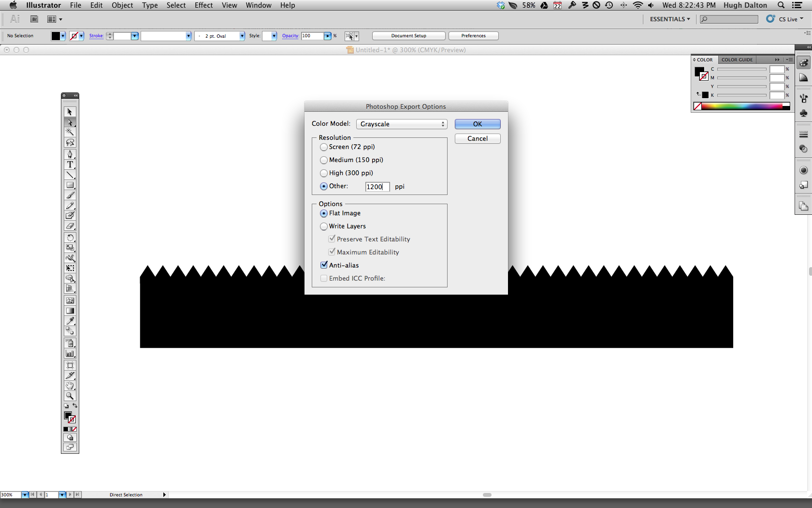
Task: Select the Pencil tool
Action: (x=70, y=205)
